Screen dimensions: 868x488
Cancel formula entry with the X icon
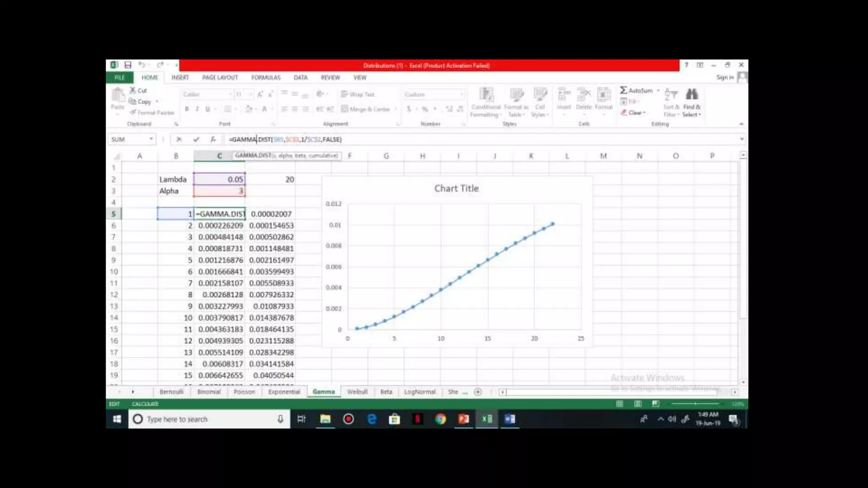point(179,139)
